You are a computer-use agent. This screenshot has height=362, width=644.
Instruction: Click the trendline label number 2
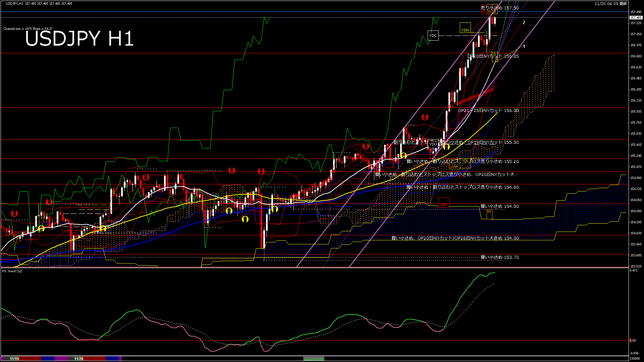tap(524, 23)
